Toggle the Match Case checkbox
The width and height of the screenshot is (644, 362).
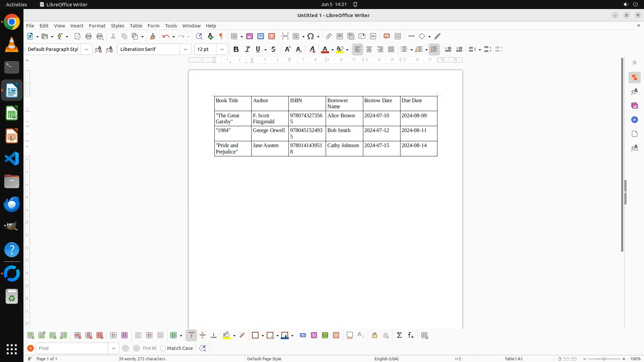163,348
